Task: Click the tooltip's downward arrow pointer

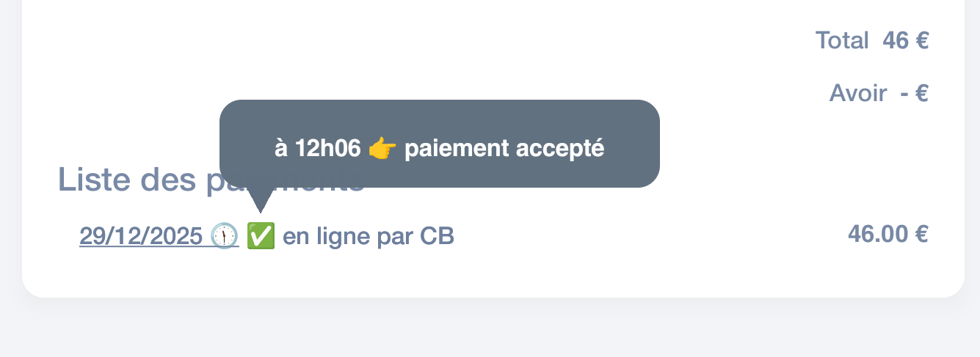Action: coord(260,200)
